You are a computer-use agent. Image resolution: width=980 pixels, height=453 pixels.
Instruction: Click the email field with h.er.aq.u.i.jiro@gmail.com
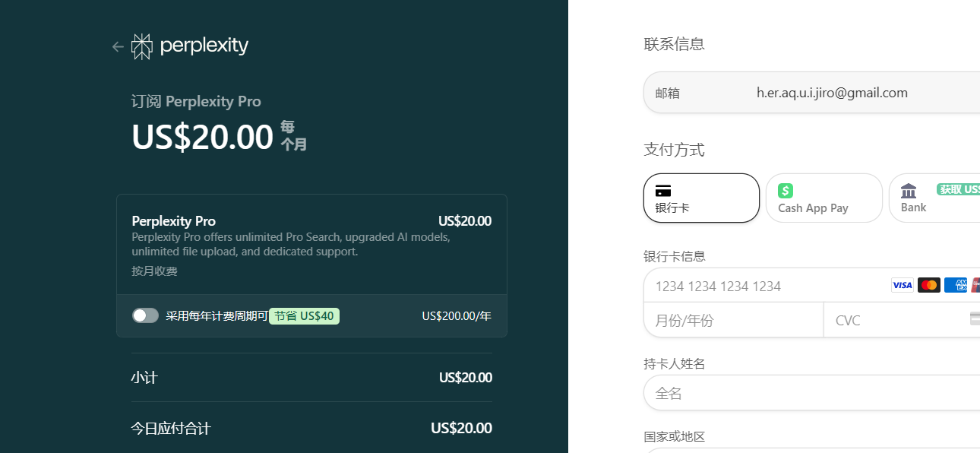(x=811, y=93)
